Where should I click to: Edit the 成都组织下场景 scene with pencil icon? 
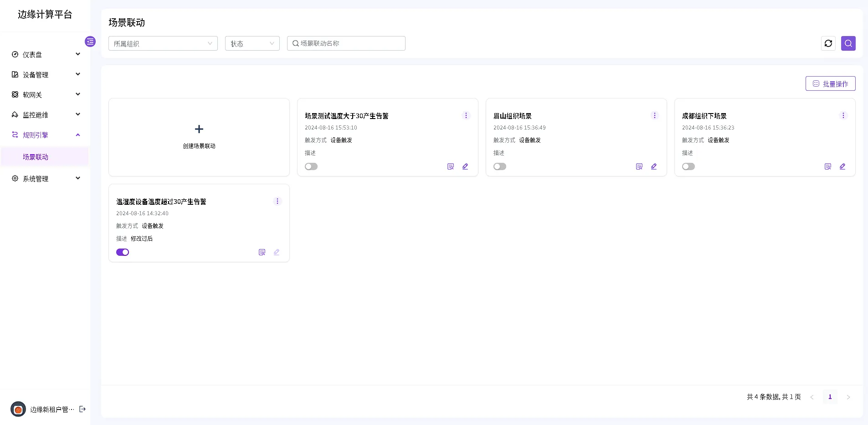click(x=842, y=166)
